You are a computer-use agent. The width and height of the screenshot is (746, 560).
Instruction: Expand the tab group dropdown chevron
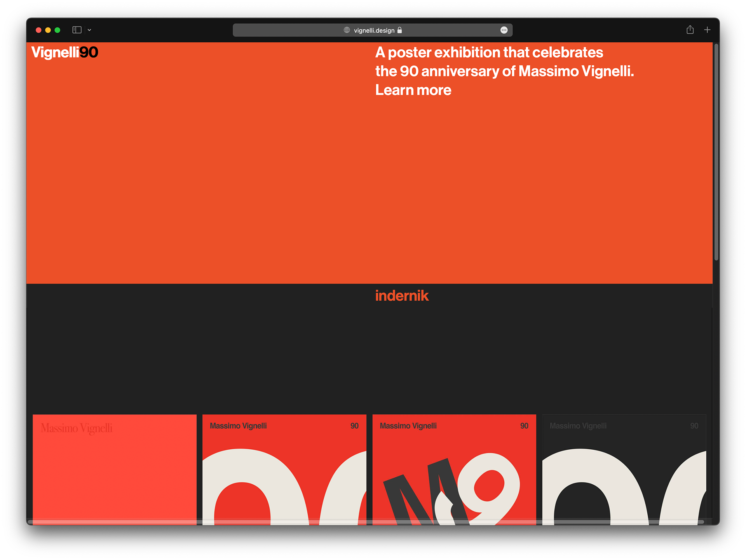coord(89,30)
